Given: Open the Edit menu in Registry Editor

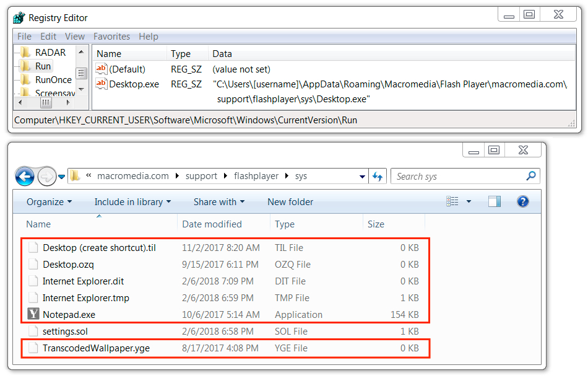Looking at the screenshot, I should pyautogui.click(x=48, y=37).
